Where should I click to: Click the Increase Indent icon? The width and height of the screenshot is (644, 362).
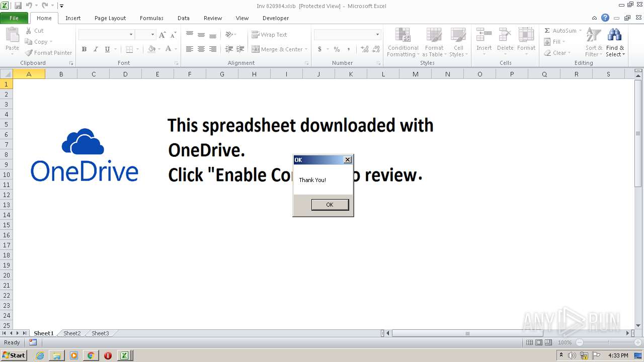pyautogui.click(x=240, y=49)
